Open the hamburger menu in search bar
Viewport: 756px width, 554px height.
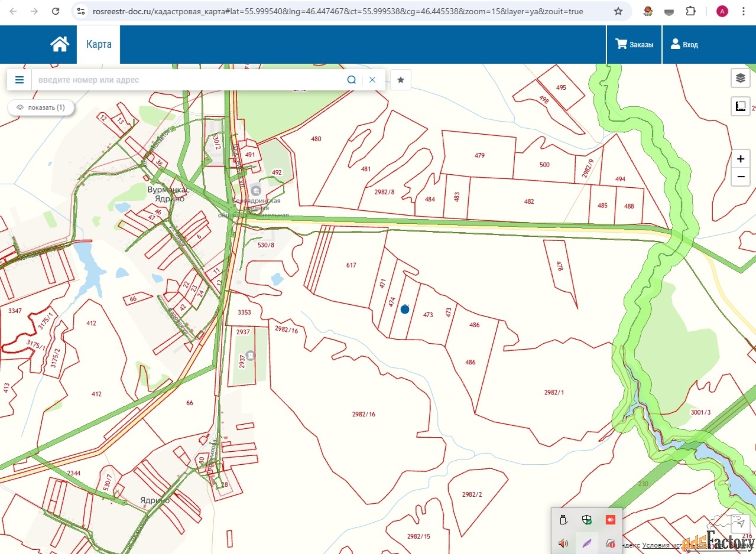(x=20, y=80)
